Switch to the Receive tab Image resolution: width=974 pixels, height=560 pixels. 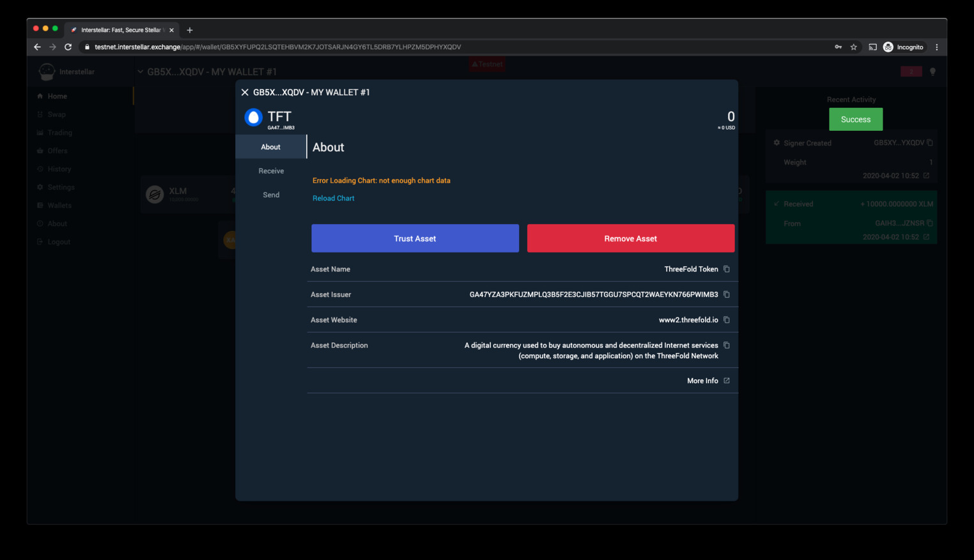[x=271, y=171]
